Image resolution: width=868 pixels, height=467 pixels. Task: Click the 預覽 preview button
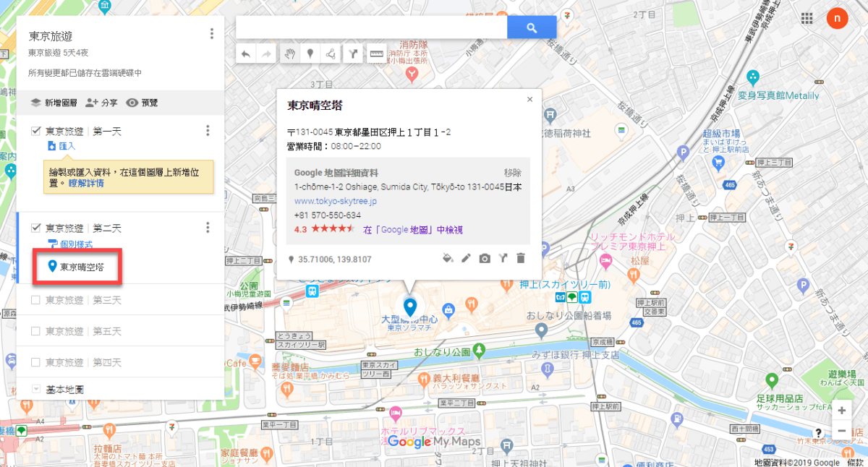tap(142, 103)
